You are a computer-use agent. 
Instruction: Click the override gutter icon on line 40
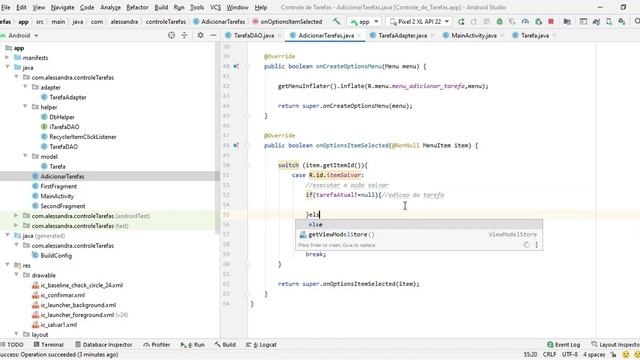tap(236, 66)
